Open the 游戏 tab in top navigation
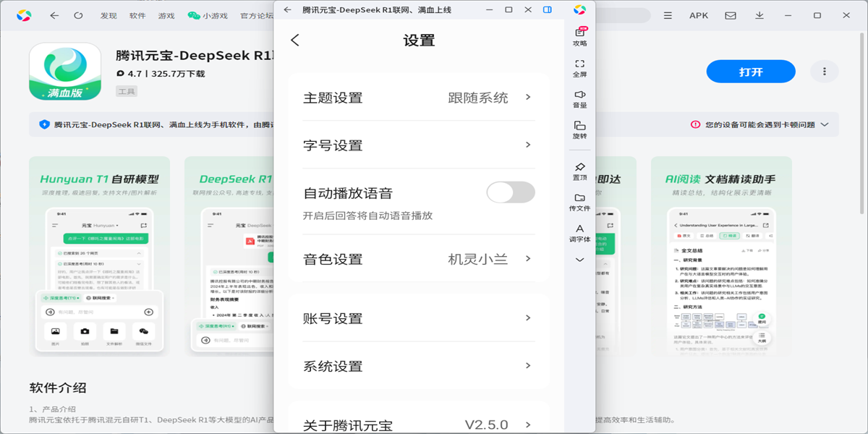The image size is (868, 434). point(166,15)
